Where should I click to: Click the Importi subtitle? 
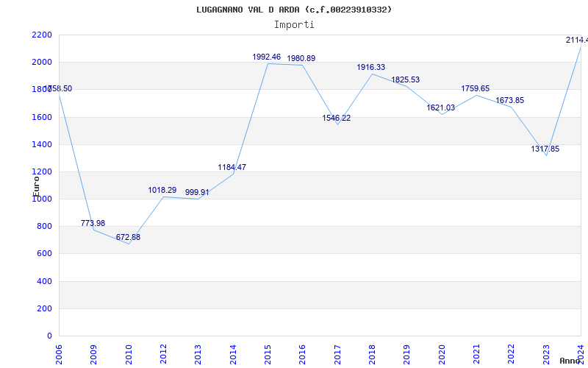[294, 25]
